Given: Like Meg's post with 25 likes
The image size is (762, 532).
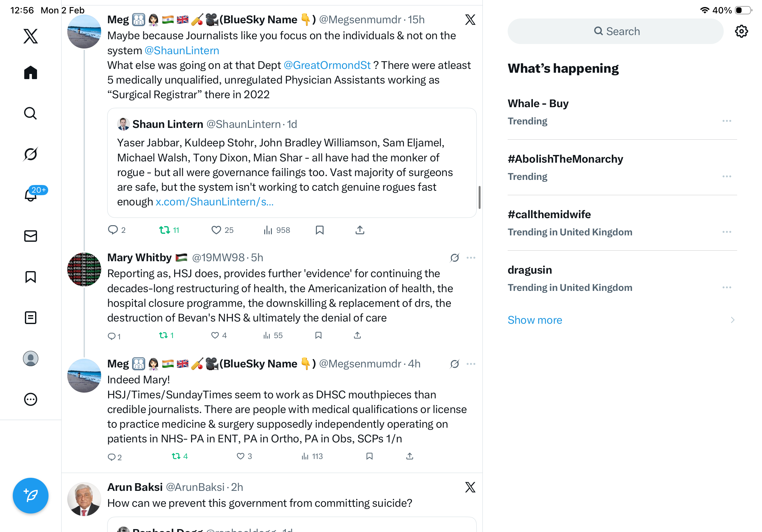Looking at the screenshot, I should [x=222, y=230].
